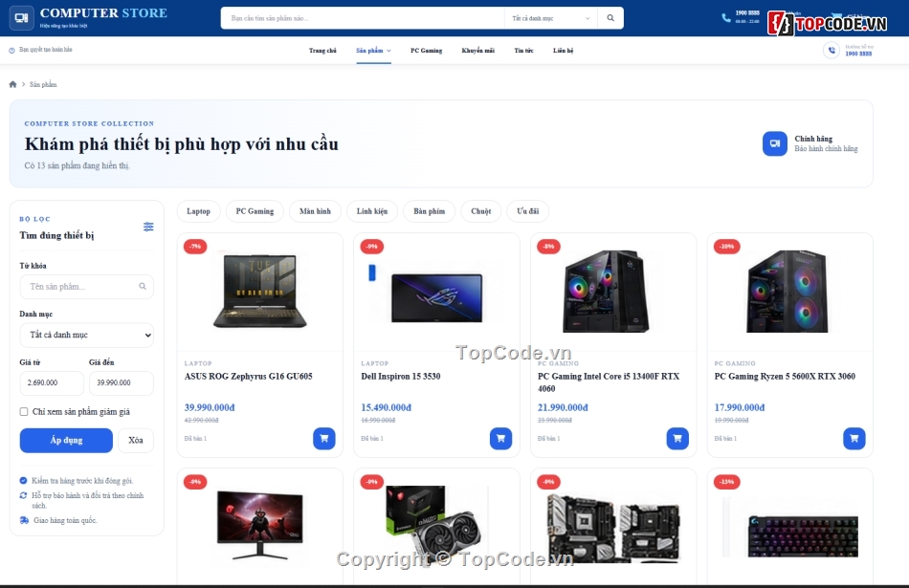Click the filter sliders icon in Bộ lọc panel
This screenshot has width=909, height=588.
(x=148, y=227)
